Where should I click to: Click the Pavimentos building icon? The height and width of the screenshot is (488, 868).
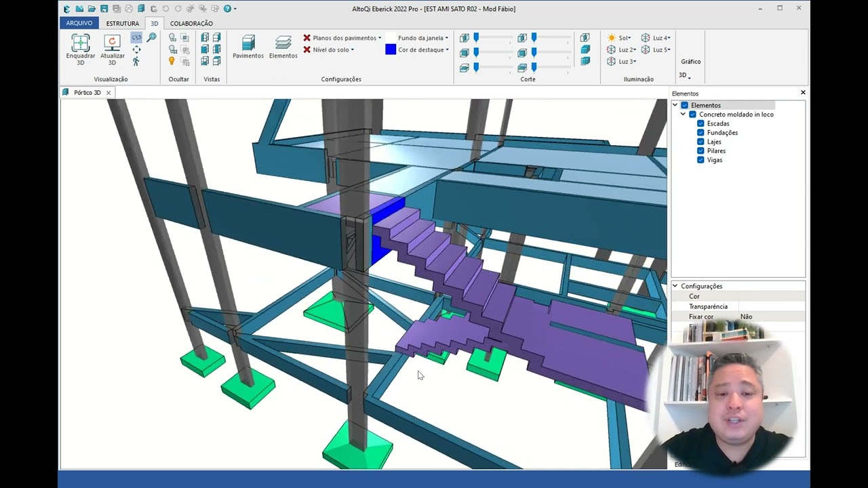[x=248, y=43]
